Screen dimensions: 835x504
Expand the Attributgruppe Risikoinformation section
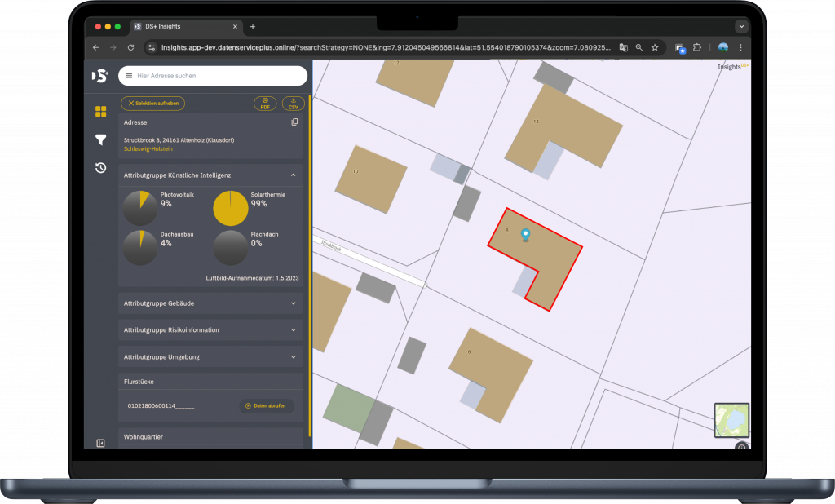pos(294,330)
